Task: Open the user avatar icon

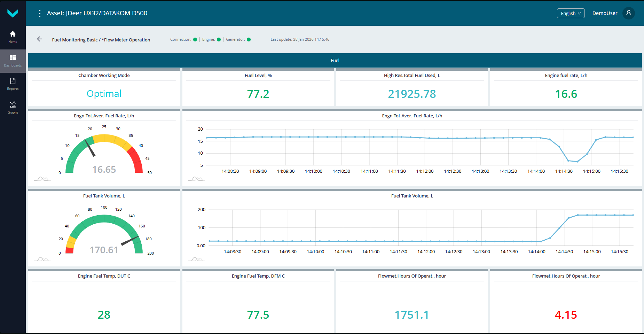Action: click(x=629, y=13)
